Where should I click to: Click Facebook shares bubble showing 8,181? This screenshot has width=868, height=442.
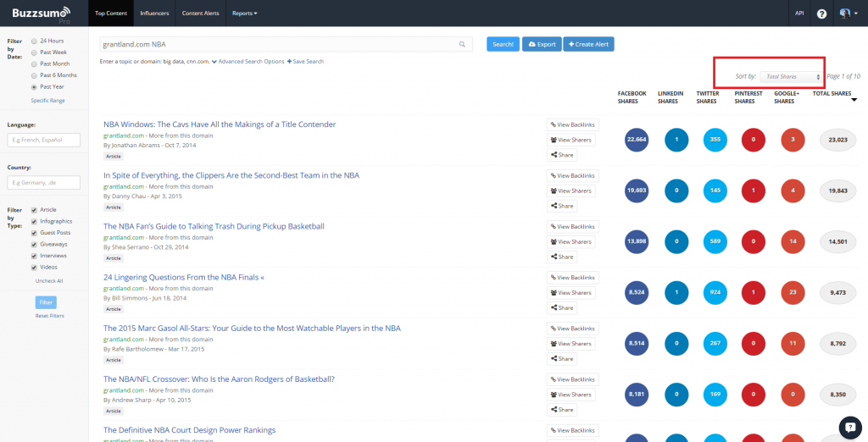pyautogui.click(x=637, y=395)
